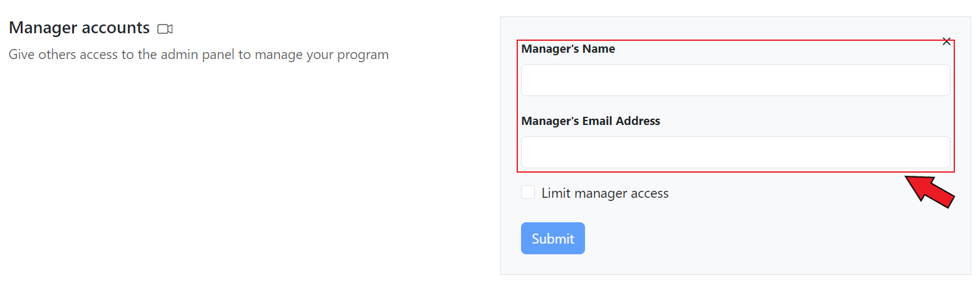Focus the Manager's Name input field
The image size is (980, 302).
pos(735,80)
